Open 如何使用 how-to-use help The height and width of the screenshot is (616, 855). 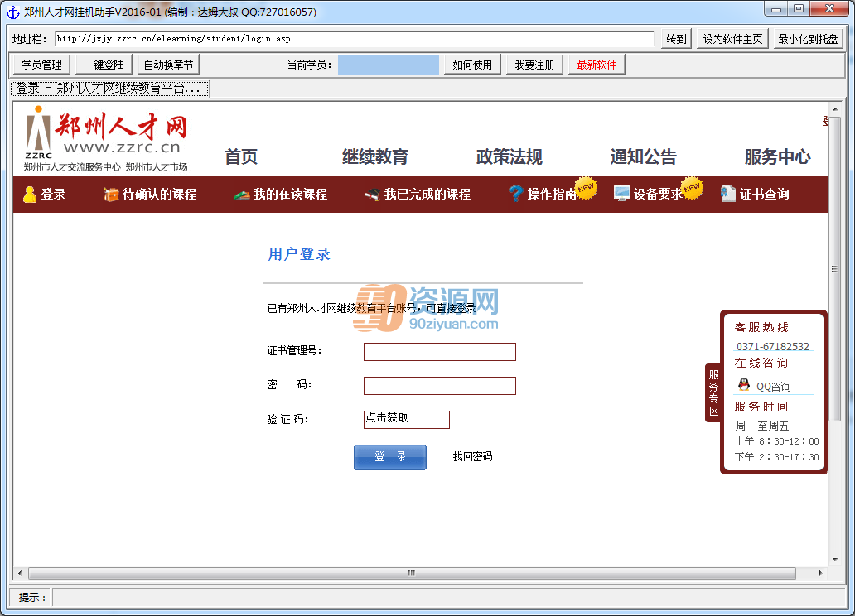472,65
